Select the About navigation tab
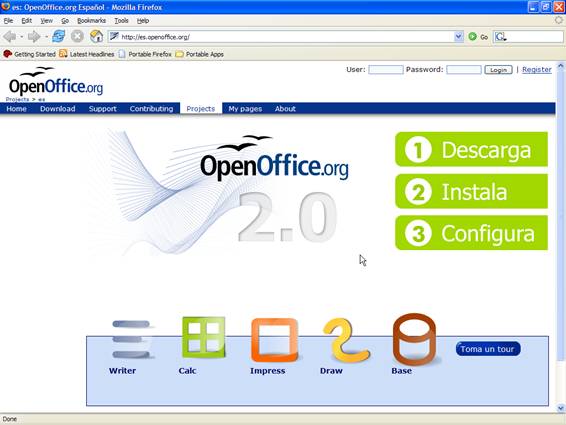This screenshot has width=566, height=425. (285, 109)
